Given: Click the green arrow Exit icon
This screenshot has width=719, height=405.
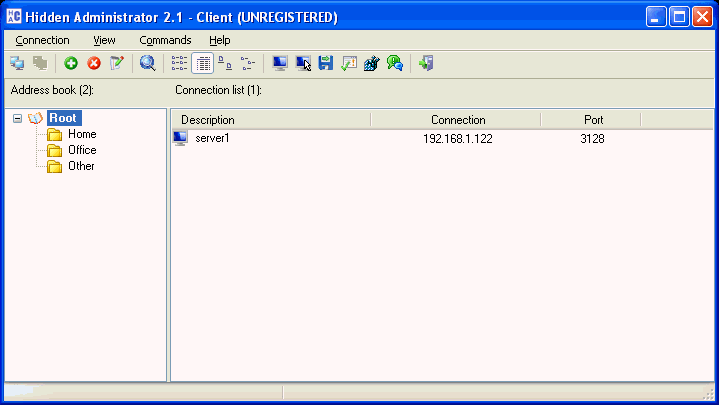Looking at the screenshot, I should [426, 64].
